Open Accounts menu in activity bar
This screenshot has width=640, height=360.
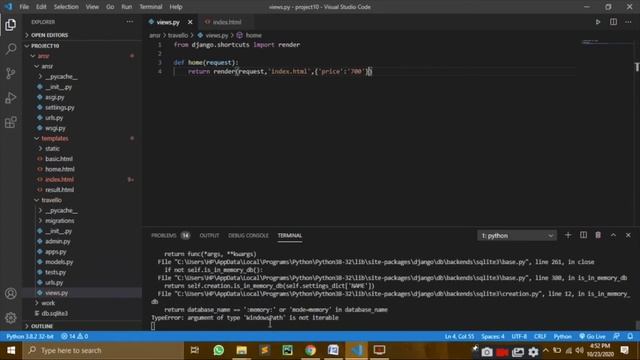coord(11,293)
